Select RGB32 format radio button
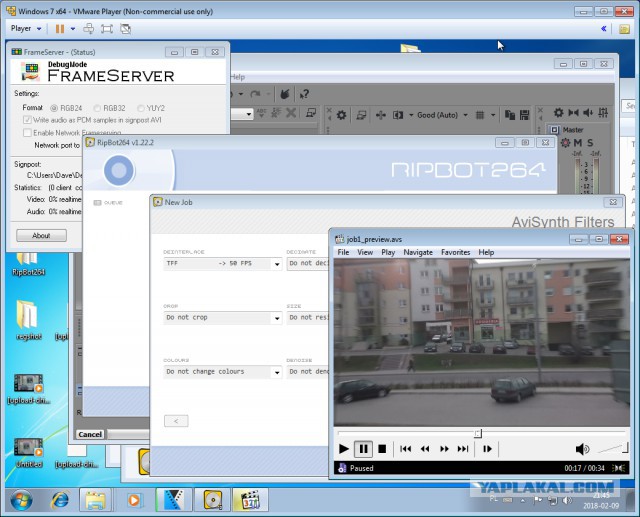 tap(97, 108)
